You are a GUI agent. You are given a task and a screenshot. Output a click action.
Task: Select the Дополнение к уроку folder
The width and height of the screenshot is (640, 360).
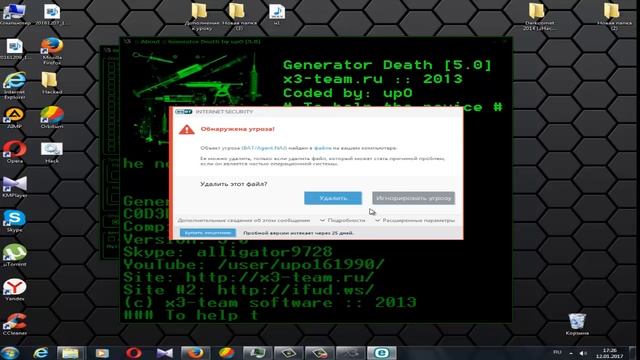[201, 17]
